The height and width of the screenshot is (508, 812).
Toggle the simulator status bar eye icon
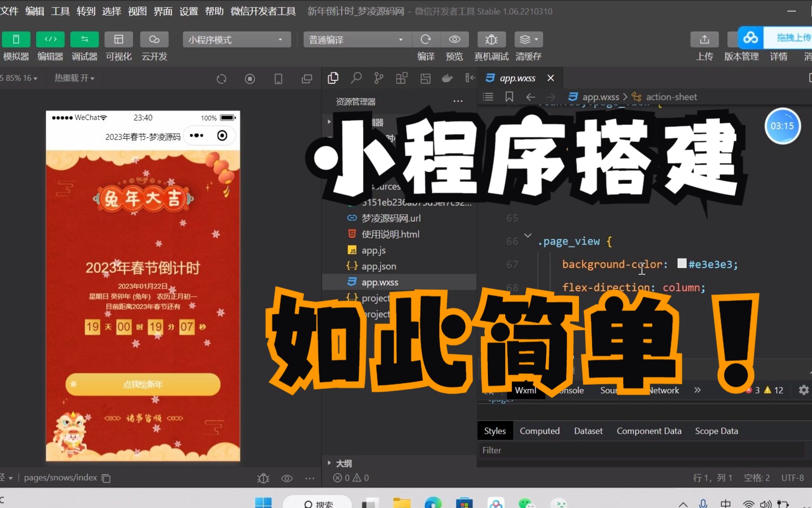tap(287, 478)
